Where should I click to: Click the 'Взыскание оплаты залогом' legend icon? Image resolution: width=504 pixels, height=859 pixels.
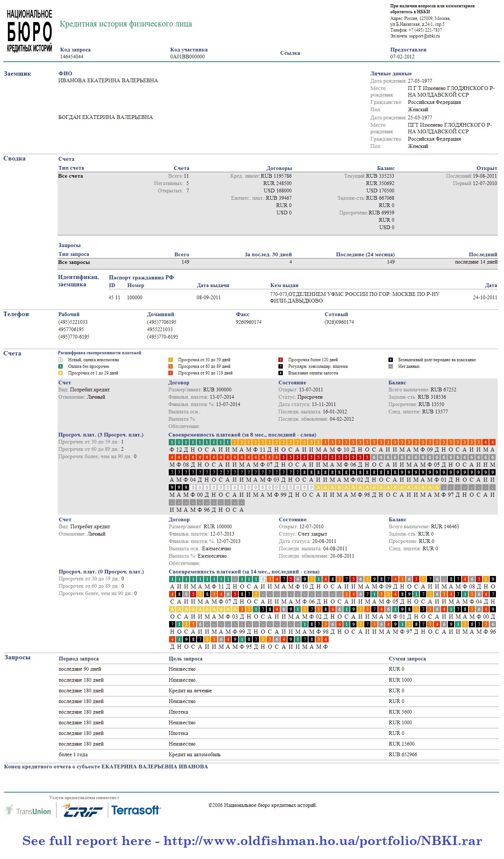(x=281, y=373)
